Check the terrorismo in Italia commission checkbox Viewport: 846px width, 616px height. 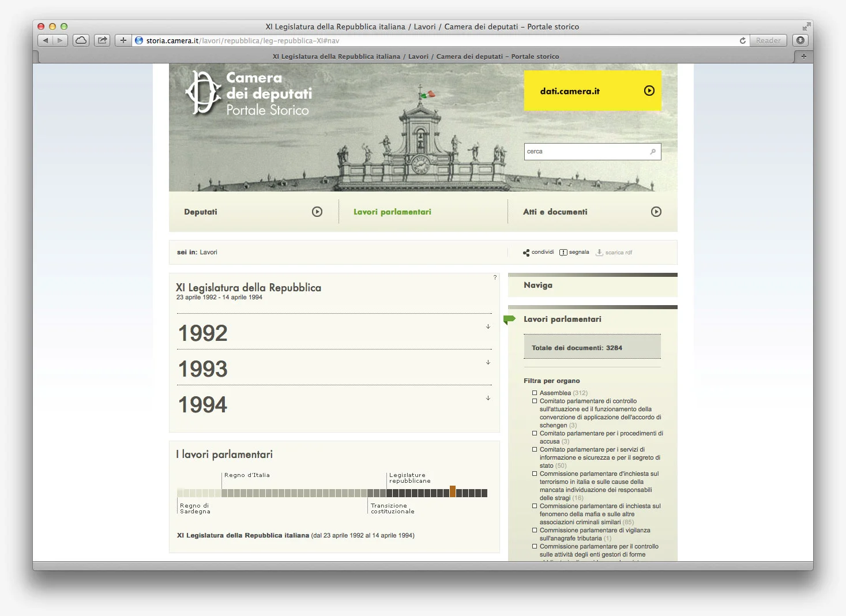535,474
